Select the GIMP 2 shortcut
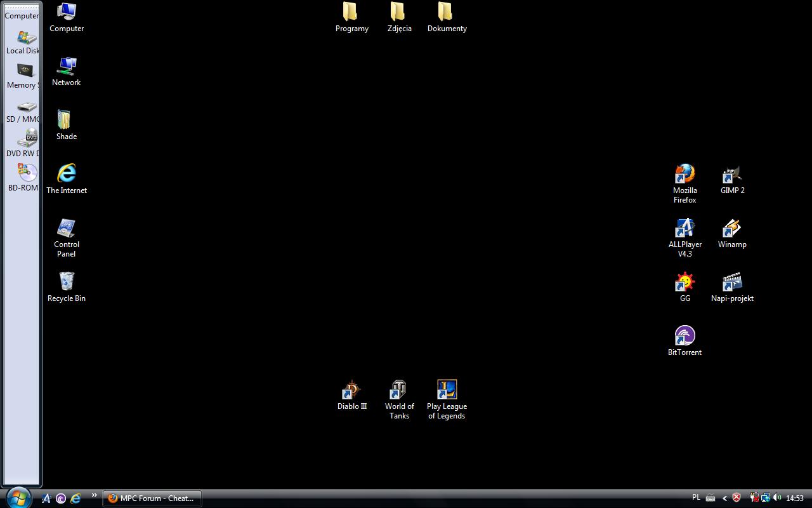 pos(733,180)
